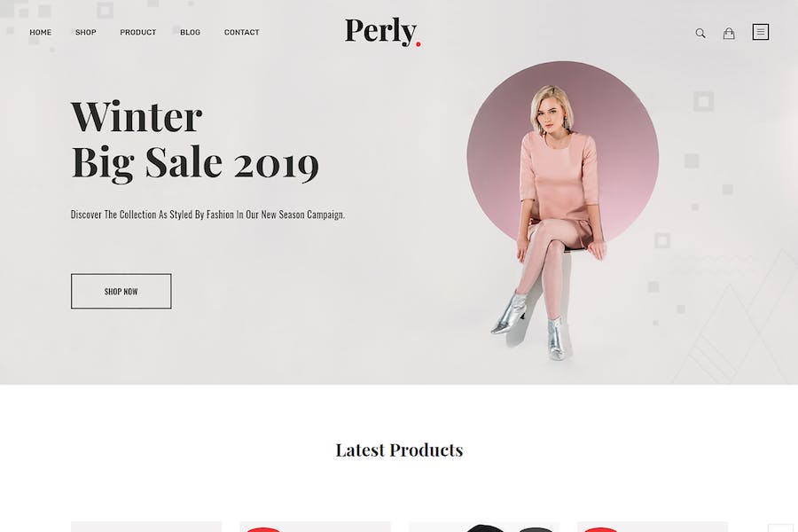Select the fourth product card thumbnail

653,527
